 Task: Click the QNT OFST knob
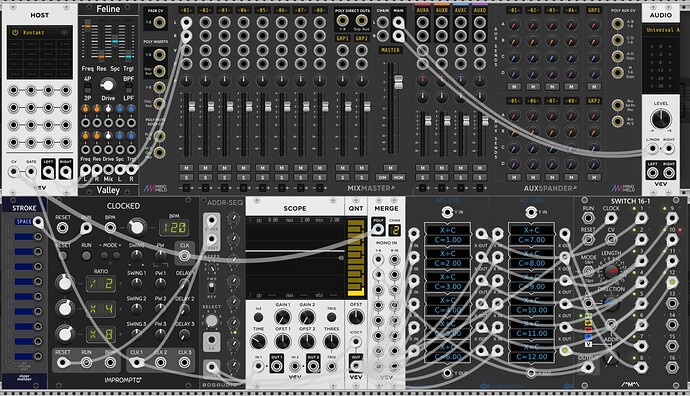[x=356, y=317]
